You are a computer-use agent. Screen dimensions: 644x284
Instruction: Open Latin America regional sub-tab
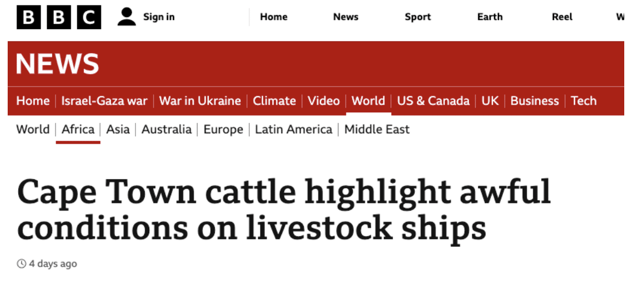point(293,129)
